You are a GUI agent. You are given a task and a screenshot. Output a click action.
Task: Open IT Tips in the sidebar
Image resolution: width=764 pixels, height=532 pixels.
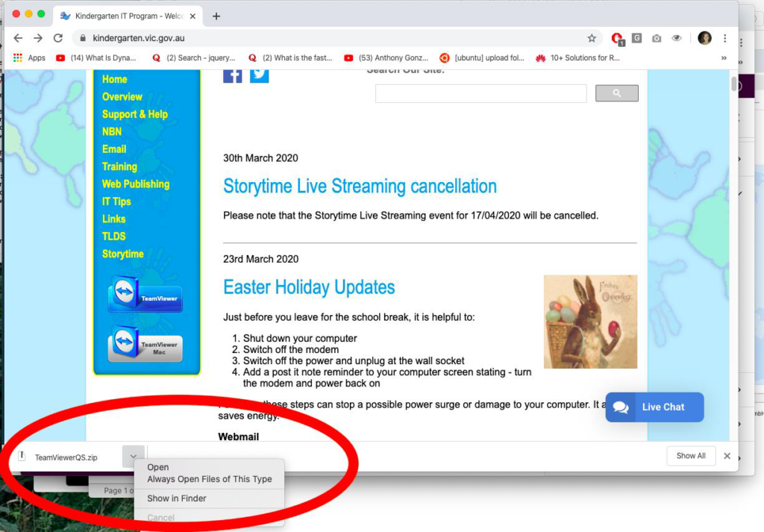click(x=116, y=201)
